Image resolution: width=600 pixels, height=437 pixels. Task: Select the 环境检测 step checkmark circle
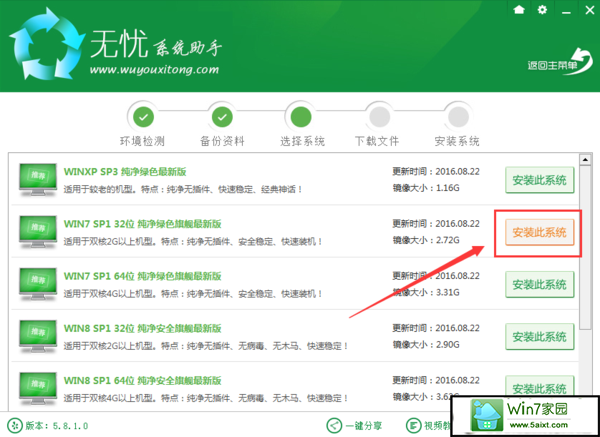coord(143,117)
